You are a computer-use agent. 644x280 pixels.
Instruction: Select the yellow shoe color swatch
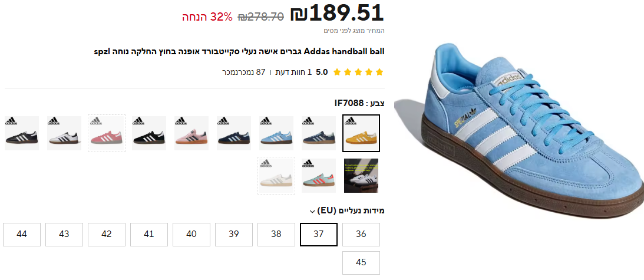coord(361,133)
